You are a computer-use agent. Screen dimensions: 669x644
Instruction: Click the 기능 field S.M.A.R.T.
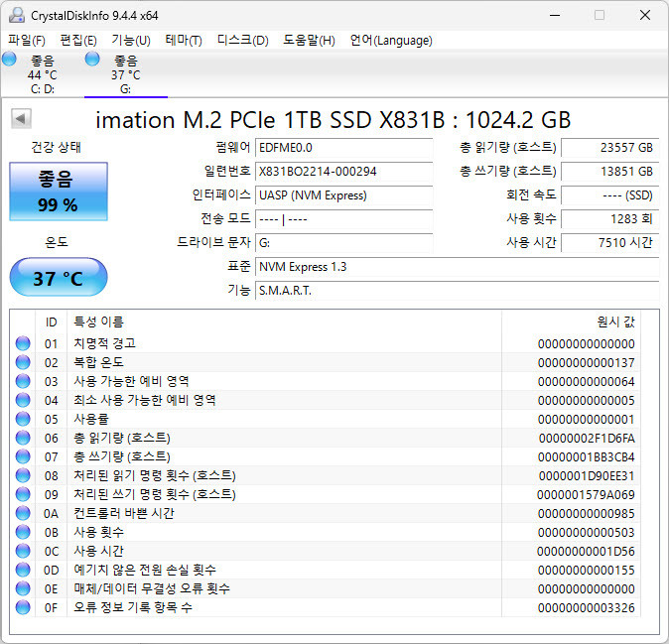click(x=458, y=291)
